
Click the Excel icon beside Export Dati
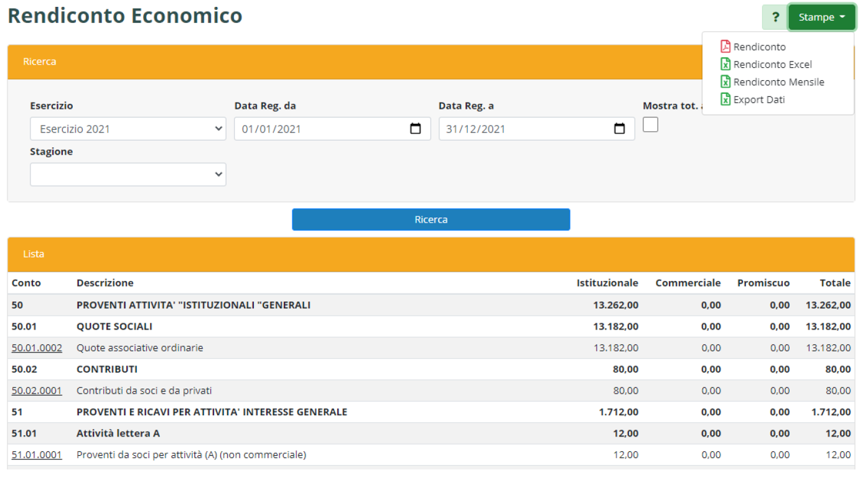(x=725, y=99)
